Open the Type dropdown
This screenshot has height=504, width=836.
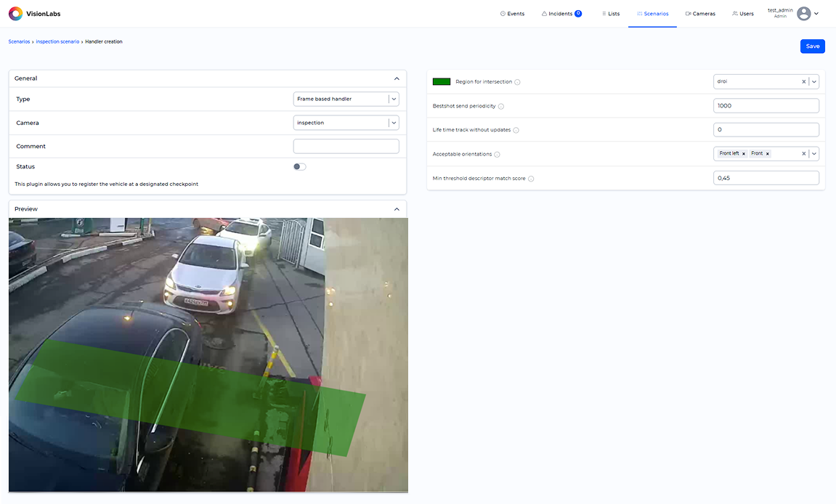tap(393, 99)
